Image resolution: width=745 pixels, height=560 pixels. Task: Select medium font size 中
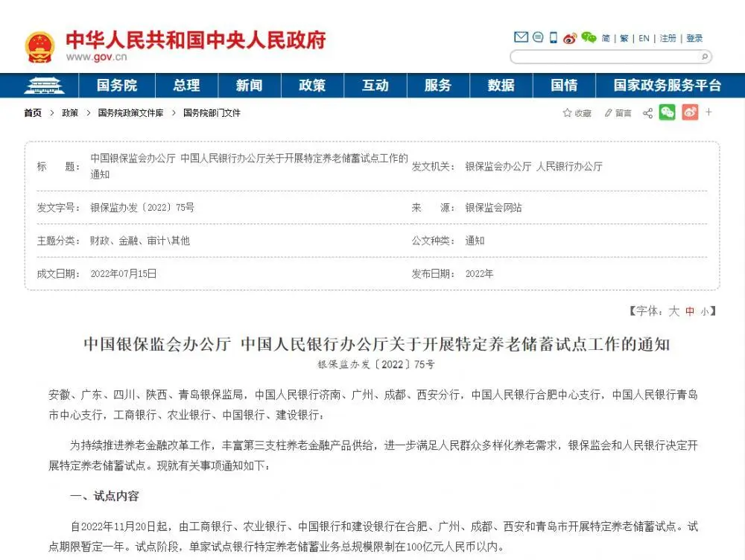pos(690,312)
